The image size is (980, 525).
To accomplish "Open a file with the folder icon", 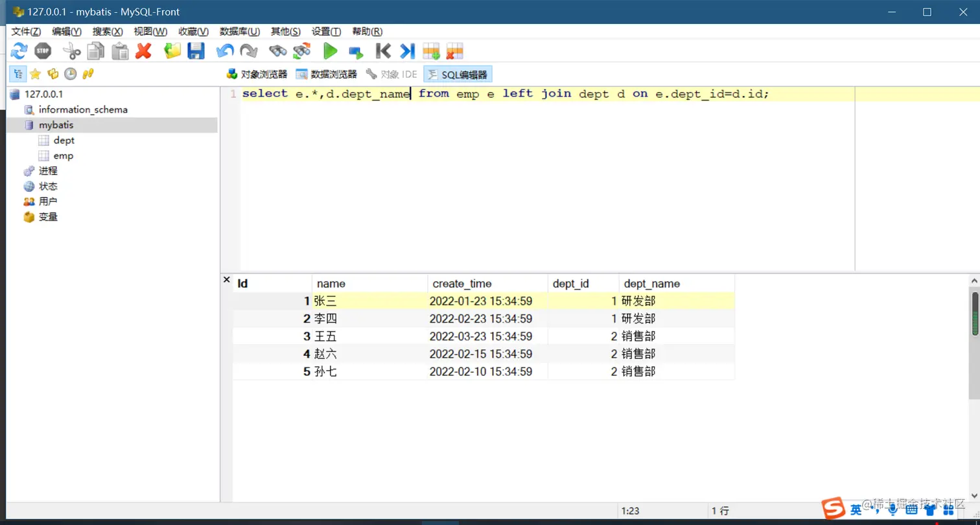I will click(x=172, y=51).
